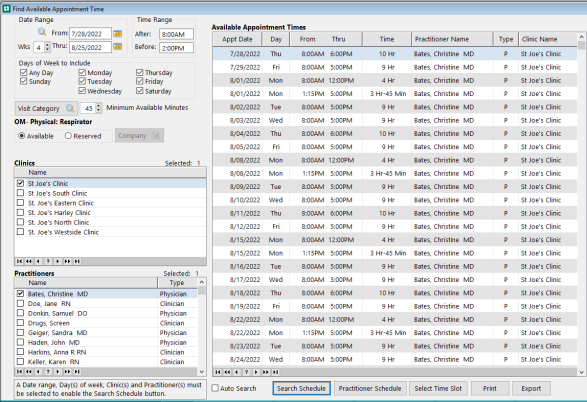The image size is (587, 402).
Task: Sort by the Clinic Name column header
Action: [548, 39]
